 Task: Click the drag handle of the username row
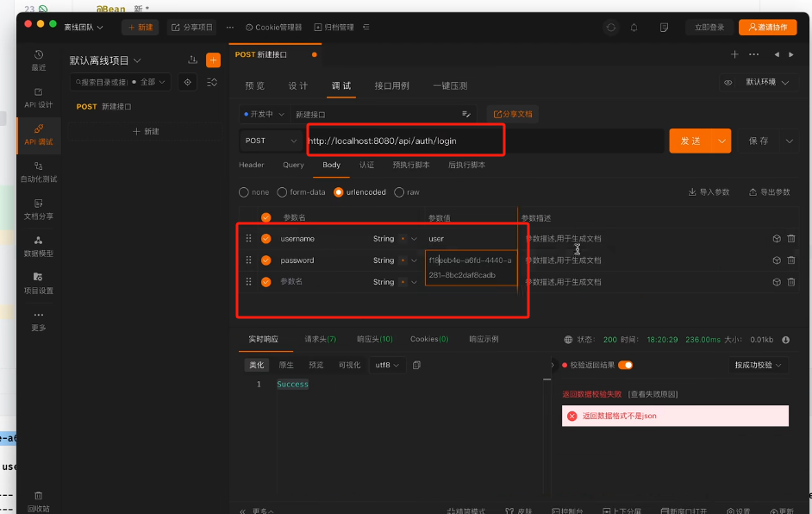(x=248, y=238)
